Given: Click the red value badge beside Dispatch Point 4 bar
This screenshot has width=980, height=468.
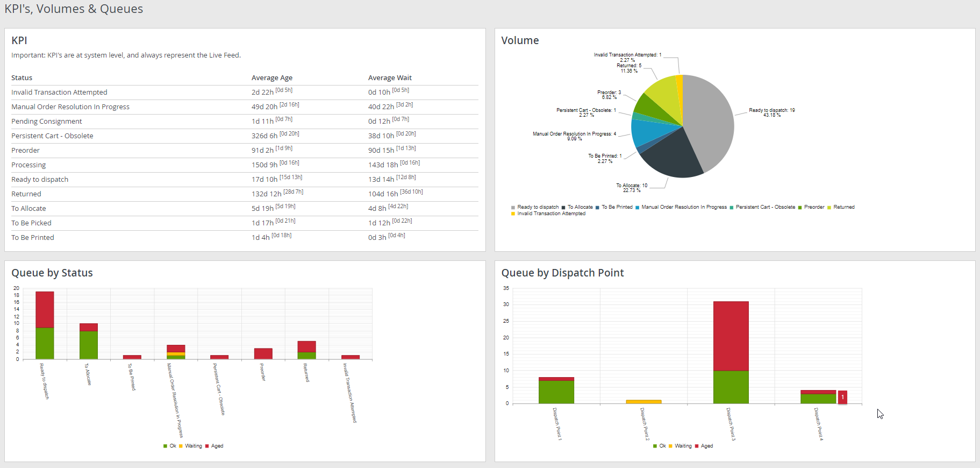Looking at the screenshot, I should coord(842,397).
